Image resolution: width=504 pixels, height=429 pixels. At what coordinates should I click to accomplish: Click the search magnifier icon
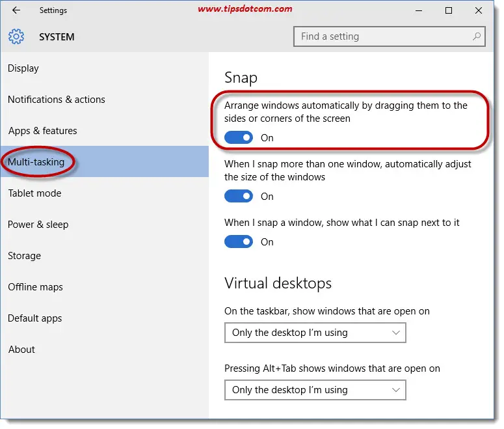[476, 36]
